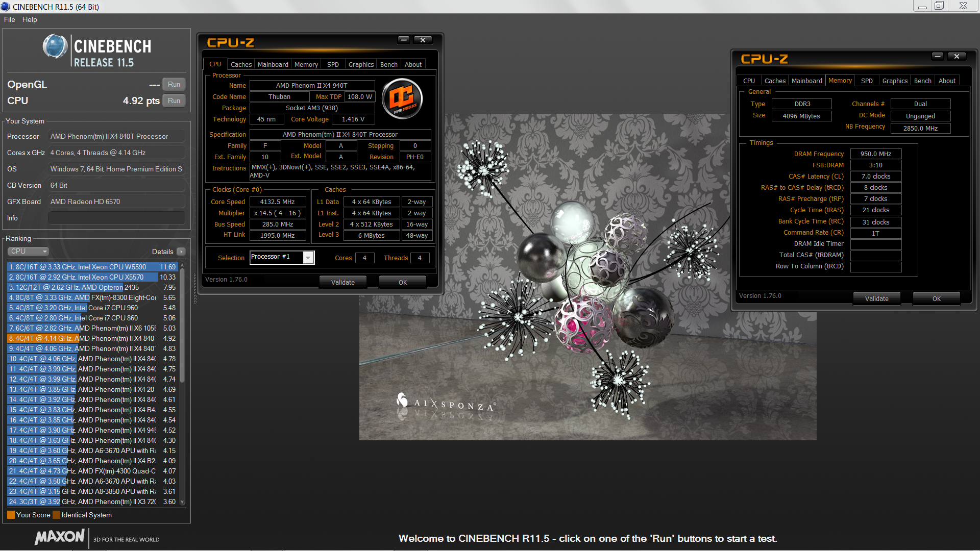This screenshot has height=551, width=980.
Task: Click Validate in left CPU-Z window
Action: point(343,282)
